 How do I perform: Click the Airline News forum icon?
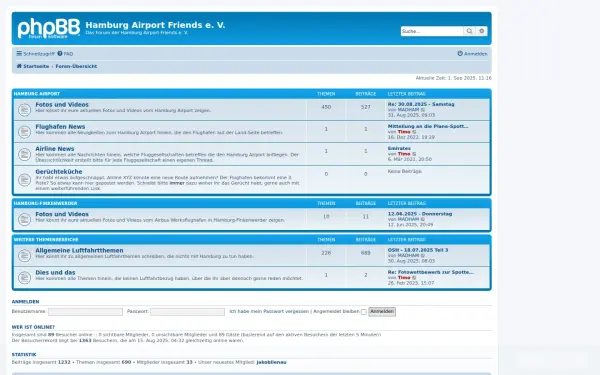coord(24,154)
